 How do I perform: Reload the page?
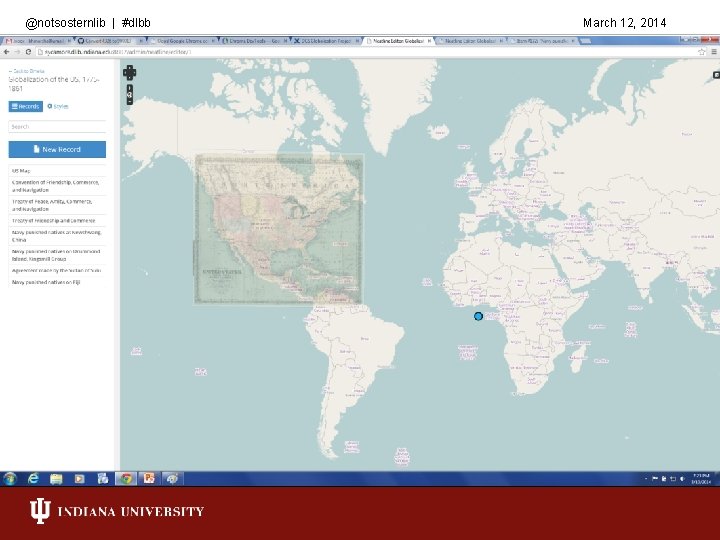28,52
